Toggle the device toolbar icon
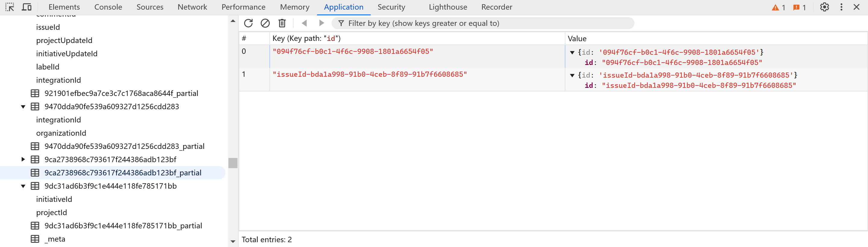The width and height of the screenshot is (868, 247). coord(27,7)
